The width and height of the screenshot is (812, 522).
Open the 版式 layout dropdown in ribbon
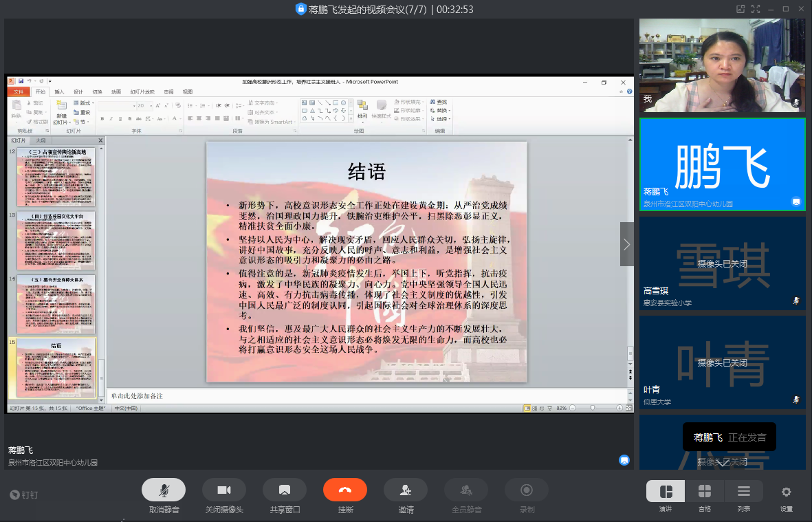85,103
